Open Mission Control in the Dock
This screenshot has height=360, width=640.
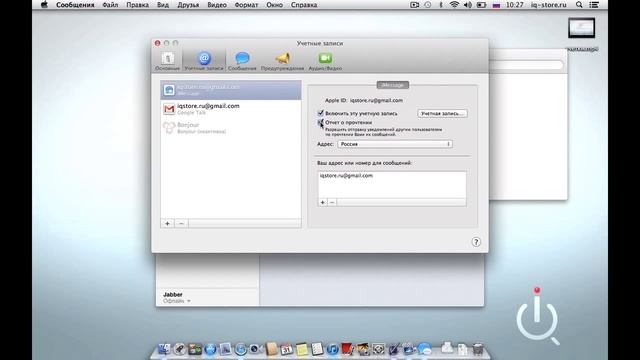[195, 349]
